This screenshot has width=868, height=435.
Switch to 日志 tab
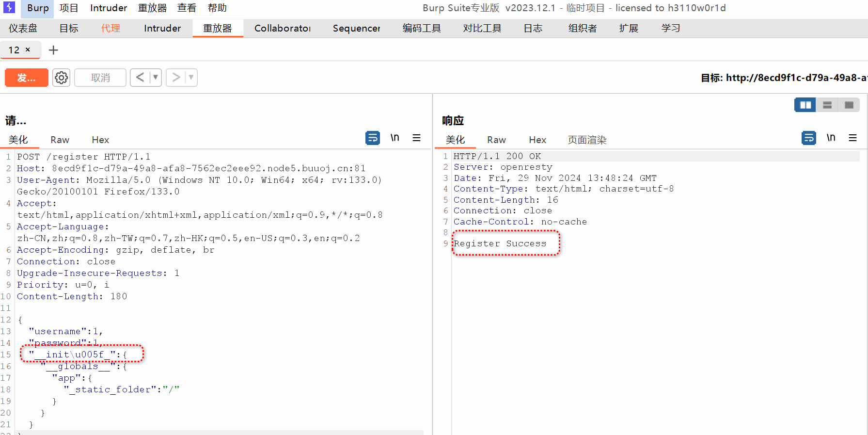click(533, 28)
